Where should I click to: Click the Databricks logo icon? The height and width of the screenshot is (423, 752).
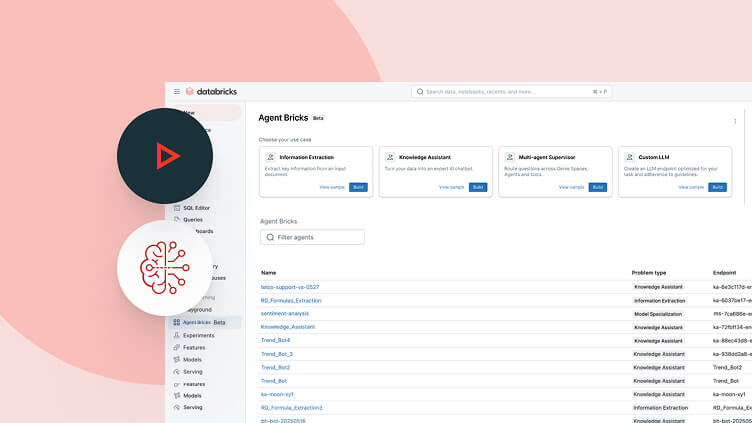tap(190, 91)
